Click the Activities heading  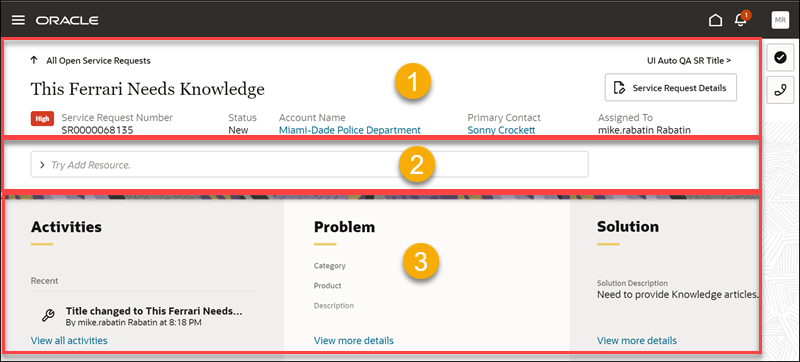[x=66, y=227]
